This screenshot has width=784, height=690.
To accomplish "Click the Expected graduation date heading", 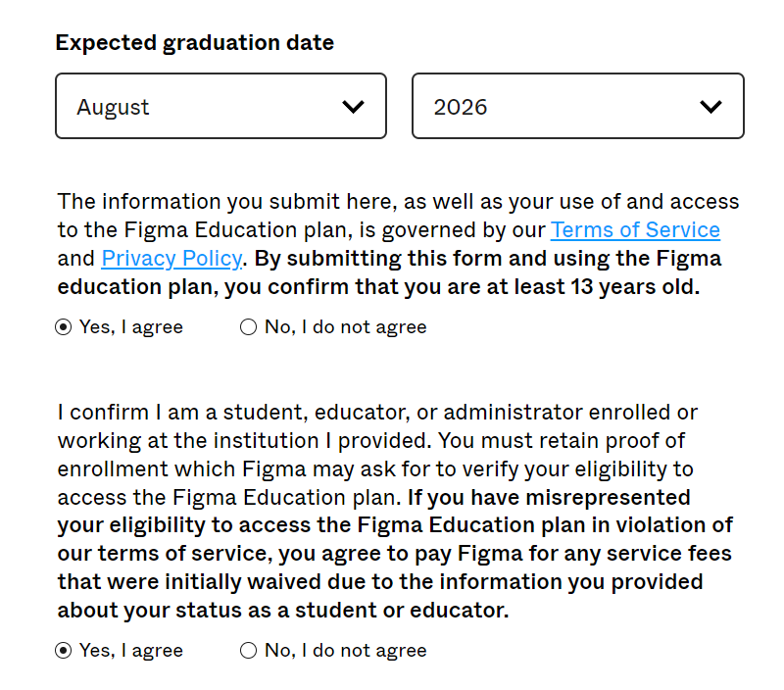I will coord(194,43).
